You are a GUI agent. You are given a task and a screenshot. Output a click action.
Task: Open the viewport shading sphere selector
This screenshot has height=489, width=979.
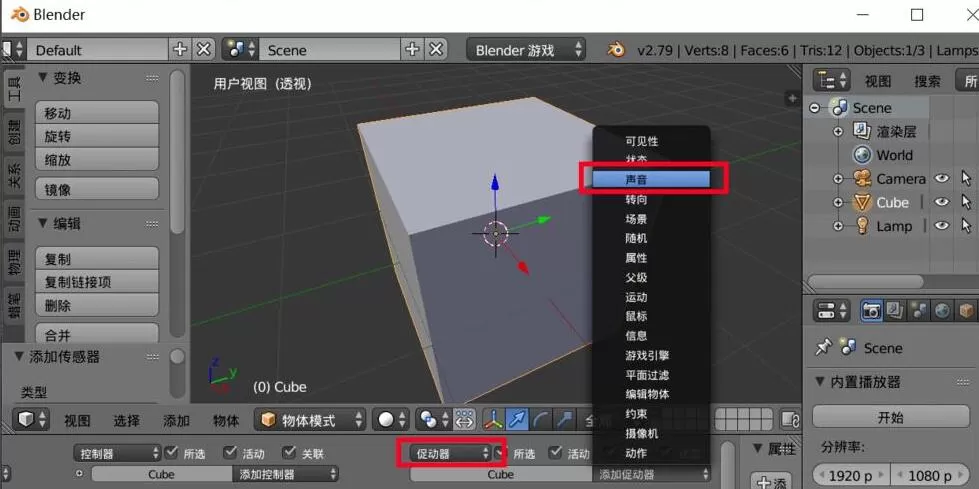click(x=391, y=420)
